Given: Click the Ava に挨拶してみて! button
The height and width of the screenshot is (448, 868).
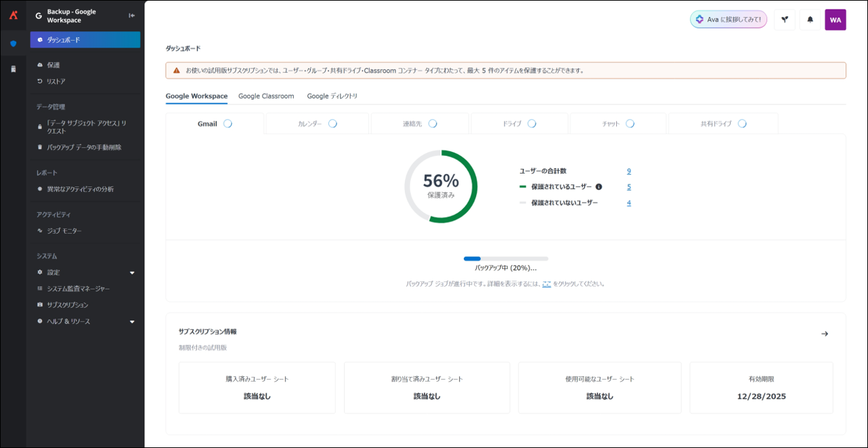Looking at the screenshot, I should pyautogui.click(x=728, y=20).
